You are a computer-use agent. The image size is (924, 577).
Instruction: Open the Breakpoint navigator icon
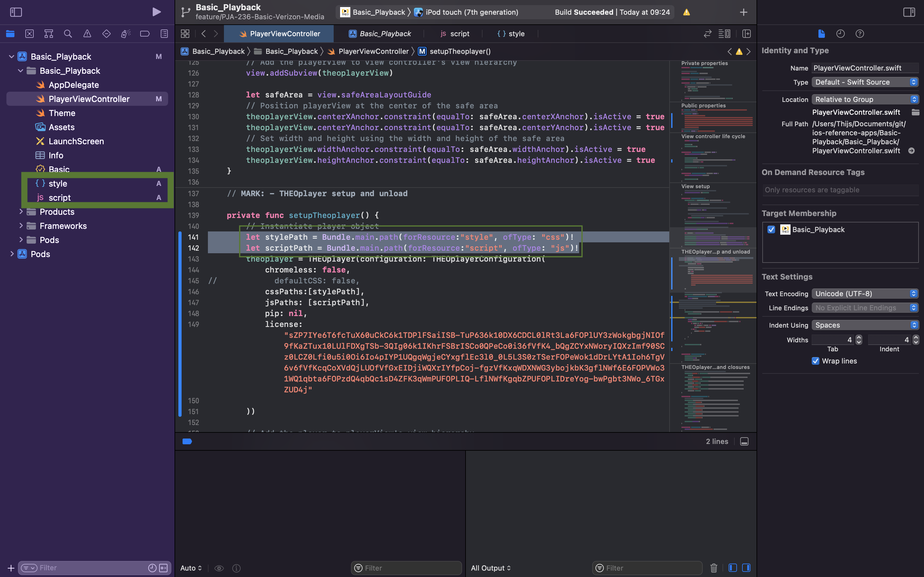[145, 34]
